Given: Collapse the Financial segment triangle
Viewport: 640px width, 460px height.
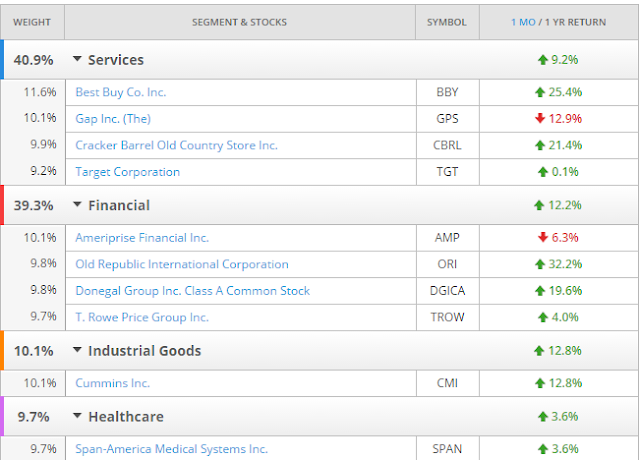Looking at the screenshot, I should pos(77,204).
